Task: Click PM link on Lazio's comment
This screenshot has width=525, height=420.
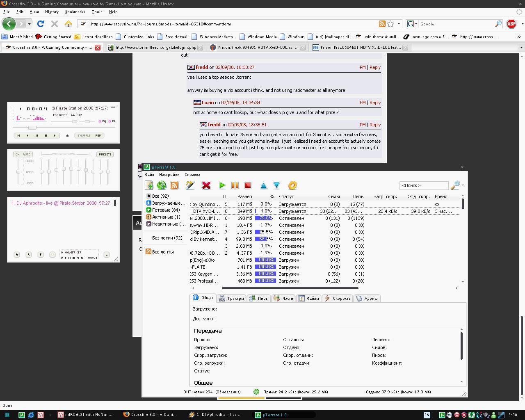Action: tap(363, 103)
